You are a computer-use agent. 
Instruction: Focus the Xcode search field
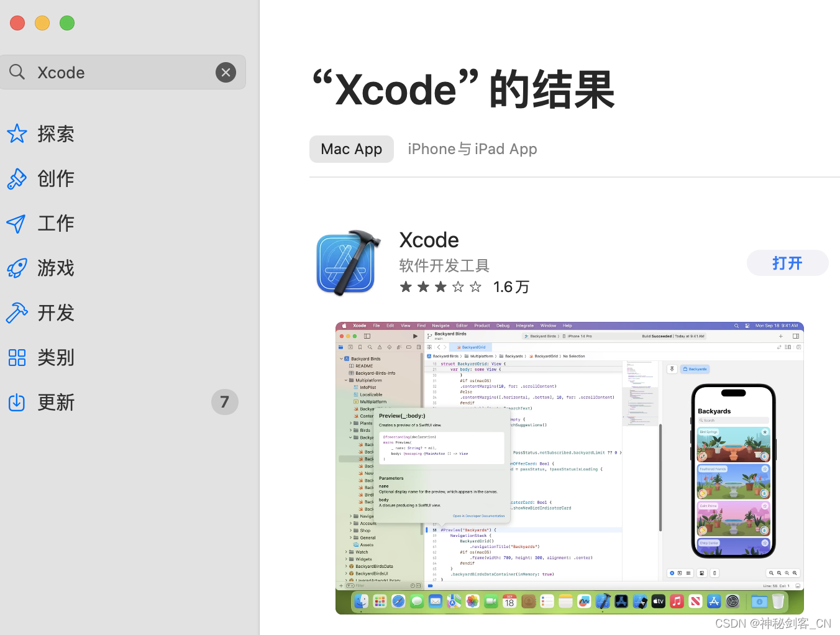pyautogui.click(x=122, y=72)
